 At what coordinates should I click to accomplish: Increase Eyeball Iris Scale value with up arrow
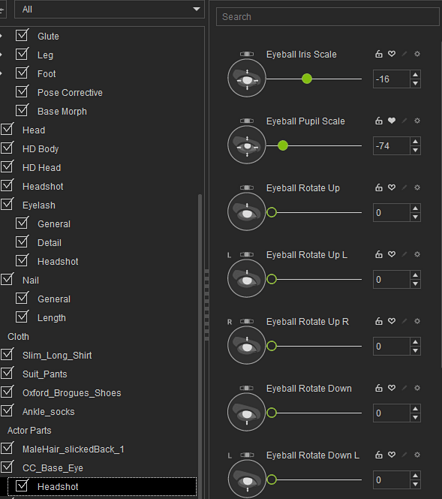tap(415, 75)
